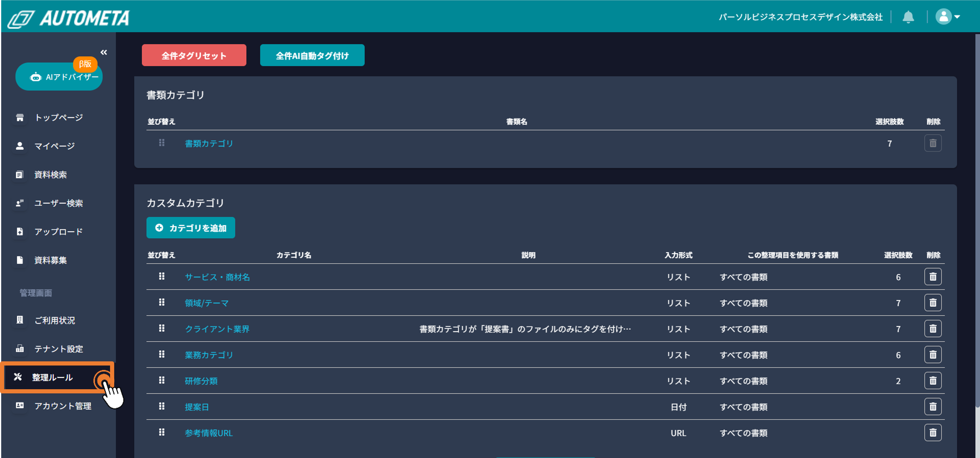Open the user account avatar dropdown
This screenshot has width=980, height=458.
948,17
